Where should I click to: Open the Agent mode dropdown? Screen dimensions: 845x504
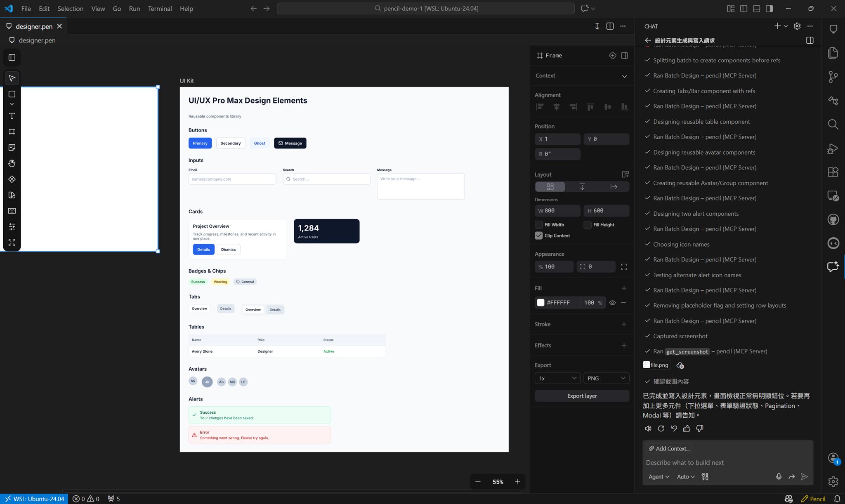[659, 477]
